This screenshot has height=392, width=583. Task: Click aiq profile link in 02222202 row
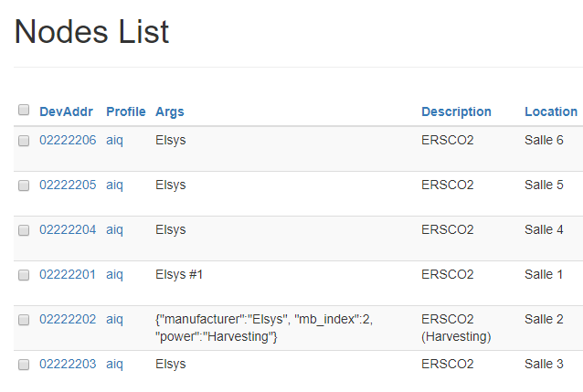[x=114, y=319]
